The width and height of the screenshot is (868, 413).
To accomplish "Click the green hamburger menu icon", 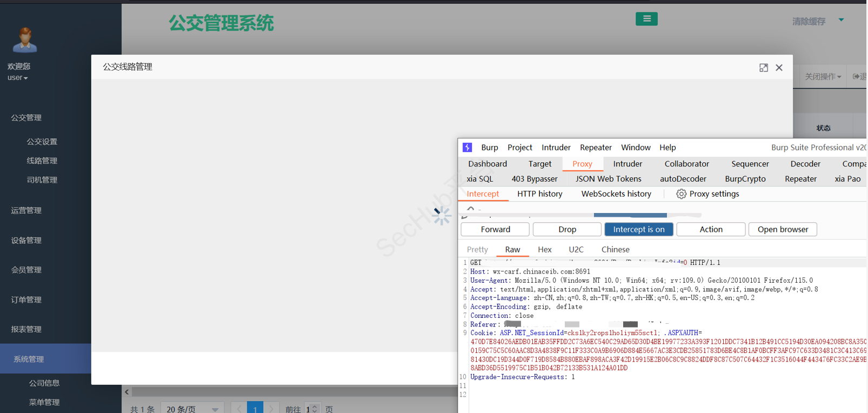I will [x=646, y=19].
